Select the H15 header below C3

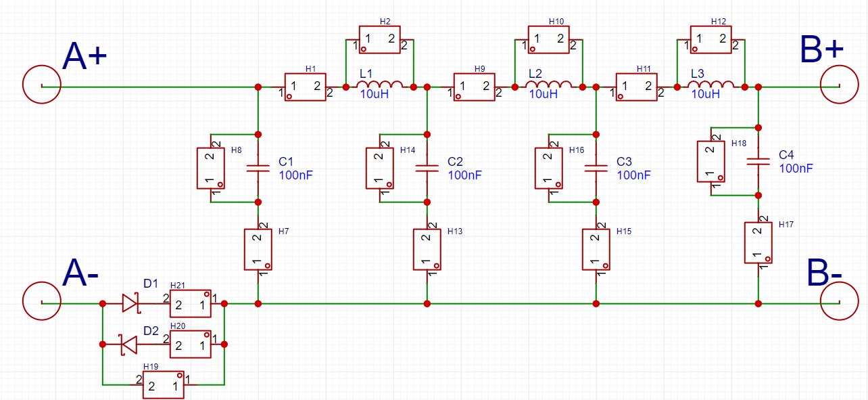pyautogui.click(x=596, y=249)
